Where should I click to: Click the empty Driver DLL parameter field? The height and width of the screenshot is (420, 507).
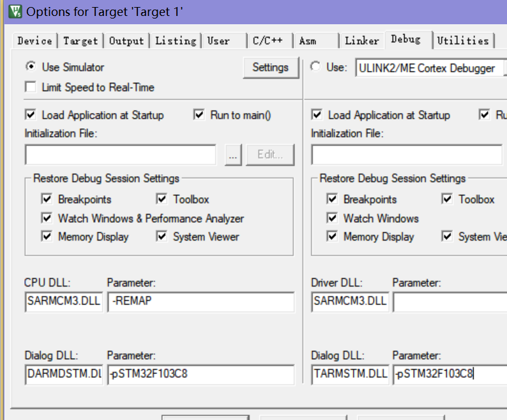pos(450,301)
